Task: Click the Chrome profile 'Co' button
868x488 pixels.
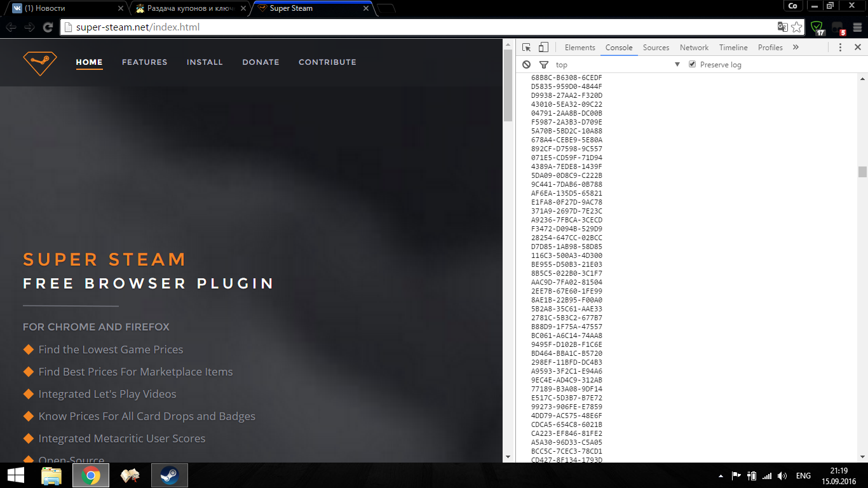Action: point(792,6)
